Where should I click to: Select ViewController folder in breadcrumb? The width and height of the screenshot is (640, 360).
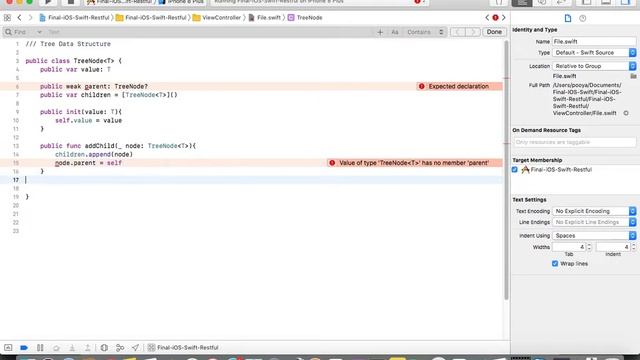[x=217, y=18]
